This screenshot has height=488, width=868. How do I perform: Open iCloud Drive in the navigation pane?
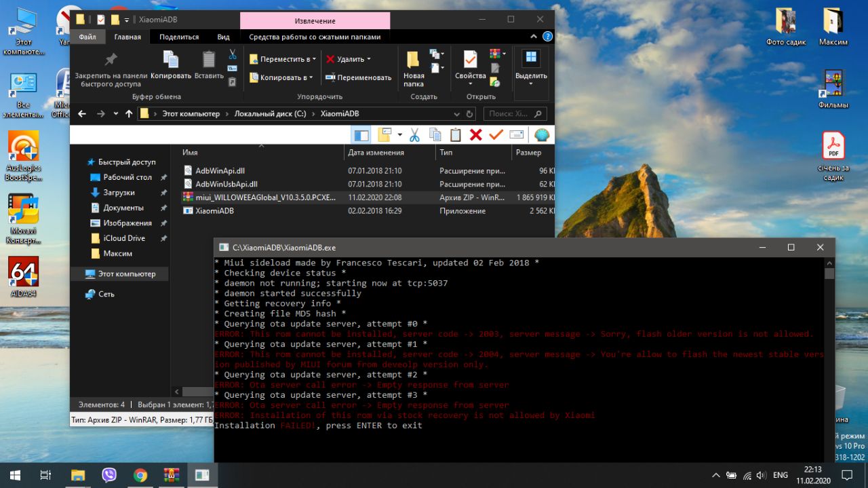tap(124, 238)
